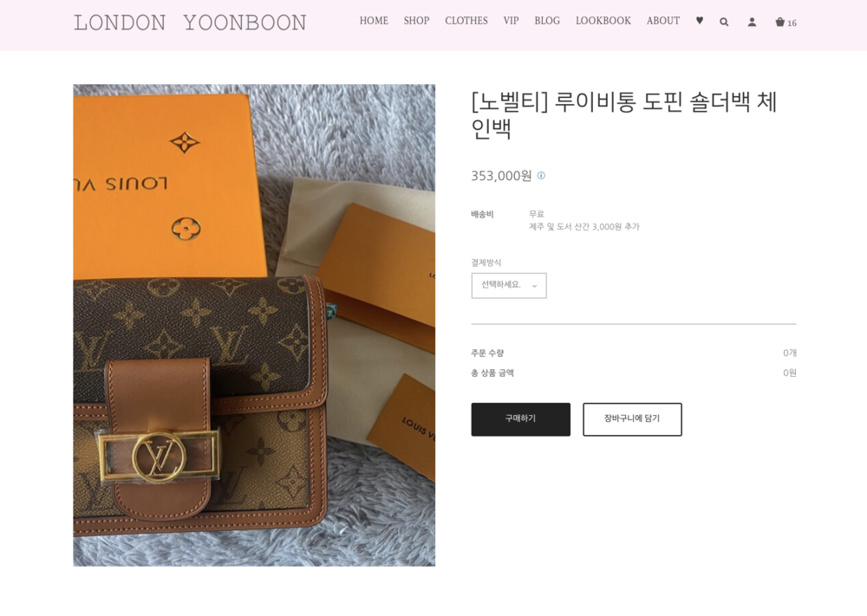
Task: Open the wishlist heart icon
Action: coord(700,21)
